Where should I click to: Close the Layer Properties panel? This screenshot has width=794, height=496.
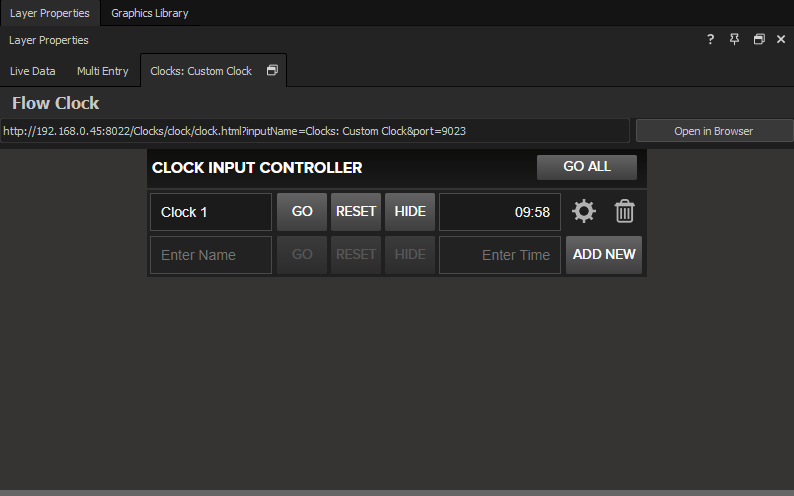[781, 39]
